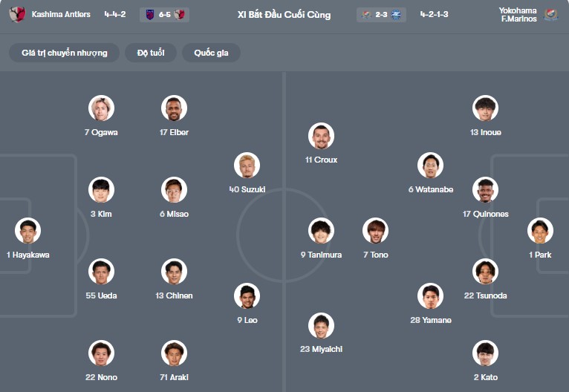Select Croux's player photo
Viewport: 569px width, 392px height.
pos(321,136)
